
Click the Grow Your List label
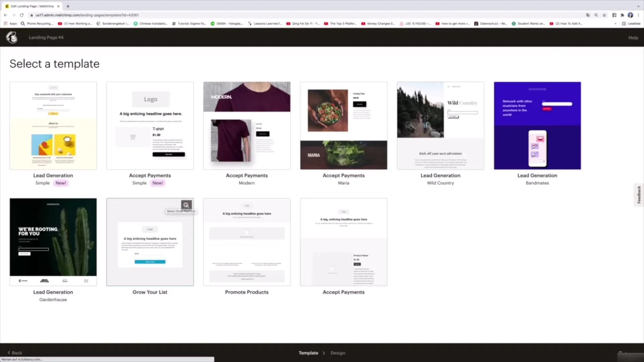click(x=150, y=292)
